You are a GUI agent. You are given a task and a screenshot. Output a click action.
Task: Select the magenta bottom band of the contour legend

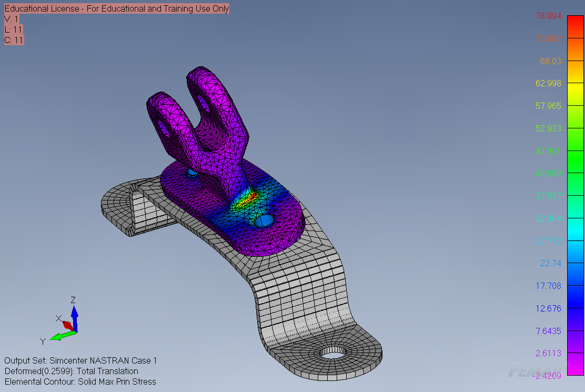[576, 364]
